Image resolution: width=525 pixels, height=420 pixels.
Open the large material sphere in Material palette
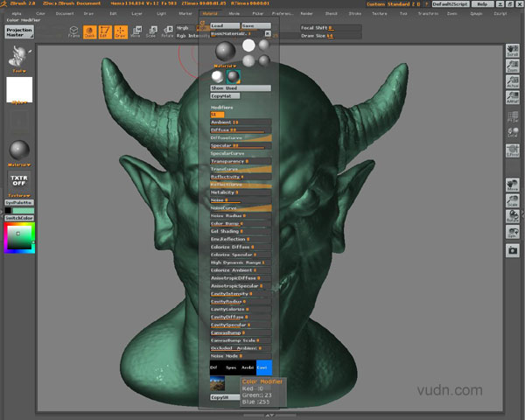(x=226, y=52)
